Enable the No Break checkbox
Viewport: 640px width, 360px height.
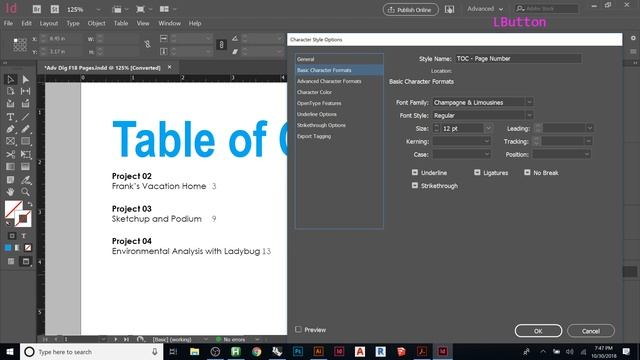pos(527,173)
